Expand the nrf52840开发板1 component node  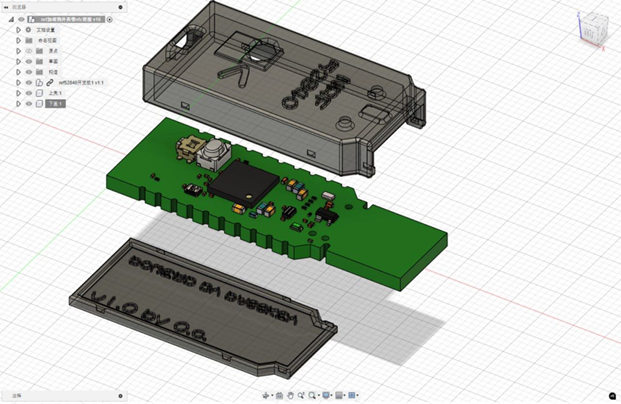click(18, 82)
